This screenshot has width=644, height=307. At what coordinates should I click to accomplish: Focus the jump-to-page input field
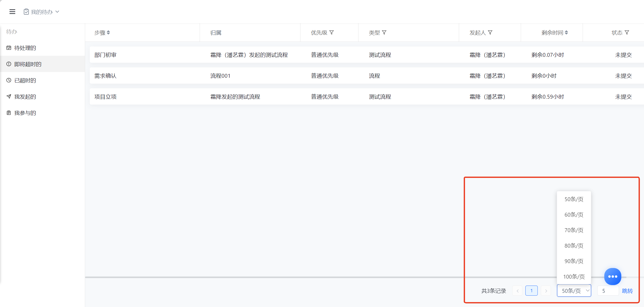608,291
